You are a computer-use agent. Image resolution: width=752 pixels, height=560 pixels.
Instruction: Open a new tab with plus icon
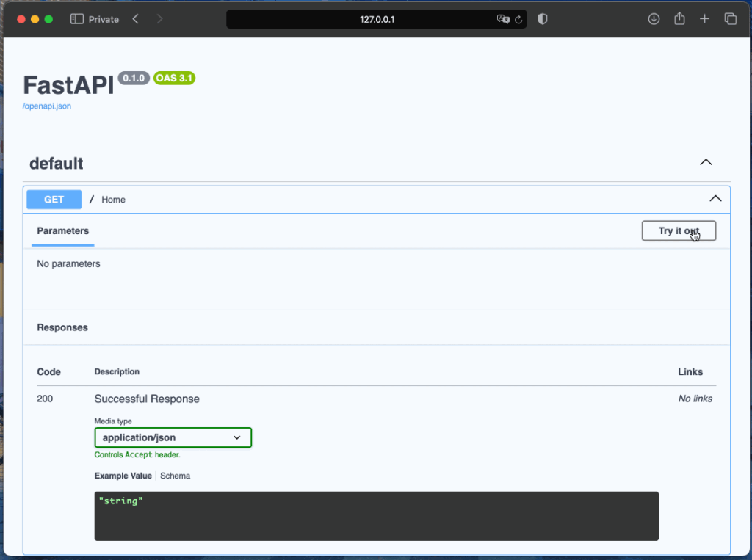tap(704, 19)
